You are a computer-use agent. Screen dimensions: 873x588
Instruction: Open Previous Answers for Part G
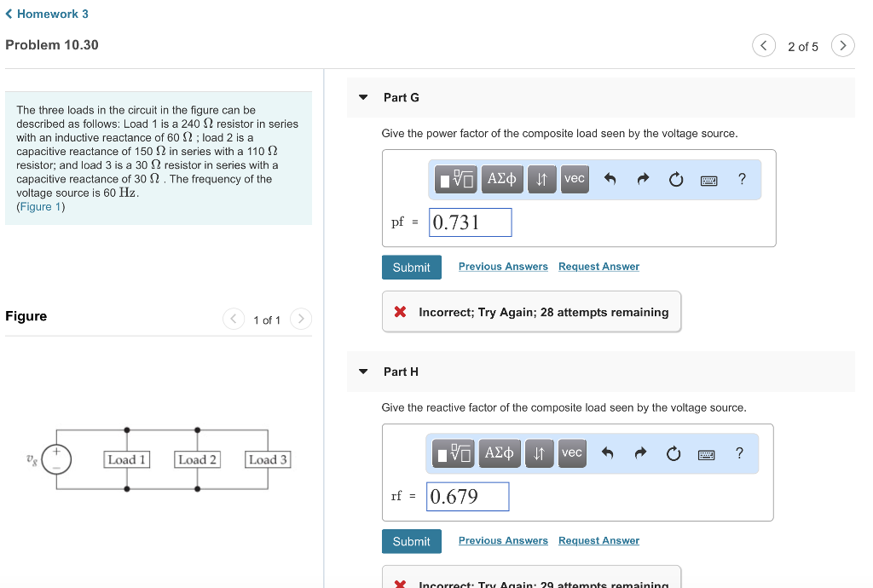tap(503, 267)
